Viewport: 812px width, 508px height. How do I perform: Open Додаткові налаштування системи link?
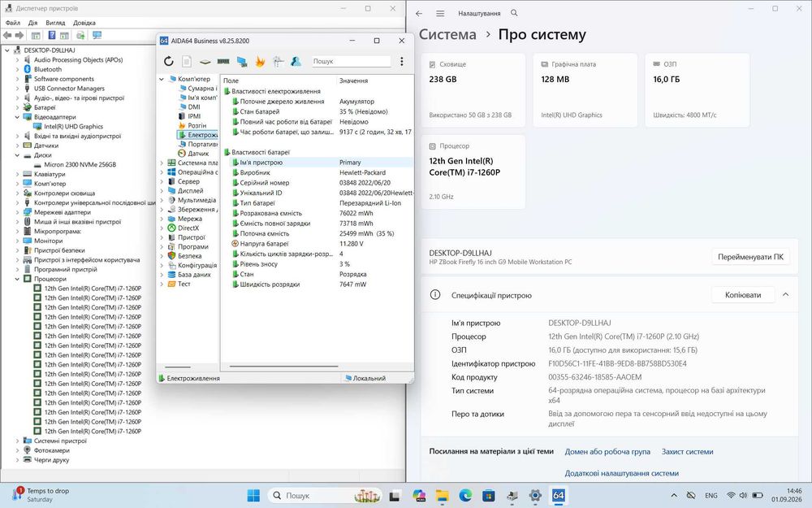click(621, 473)
